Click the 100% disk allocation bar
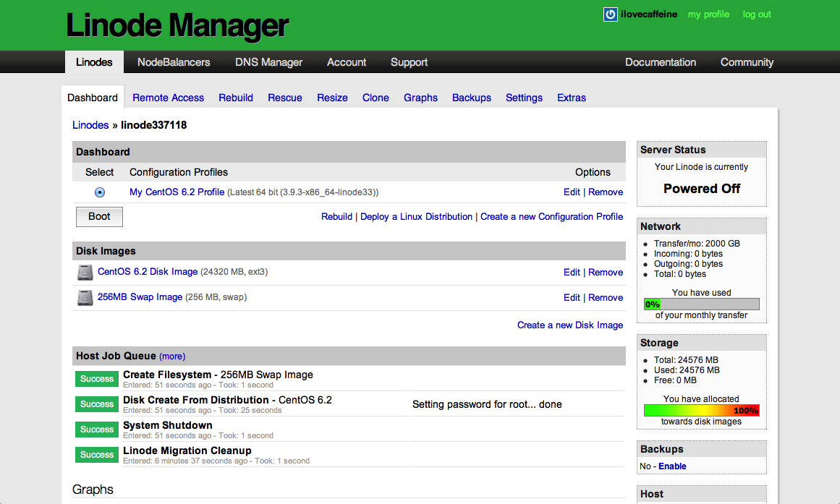 coord(701,410)
